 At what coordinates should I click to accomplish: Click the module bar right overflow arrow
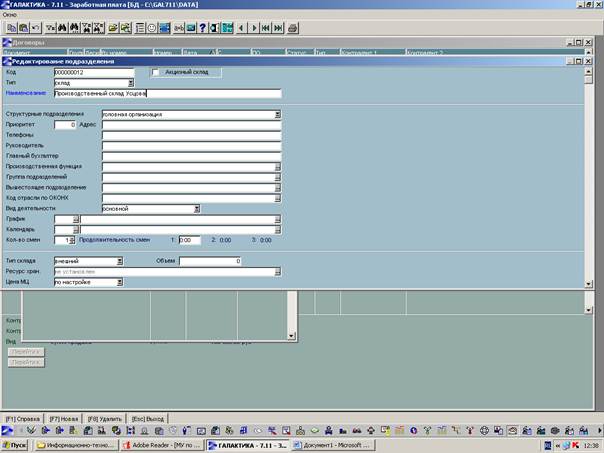600,430
